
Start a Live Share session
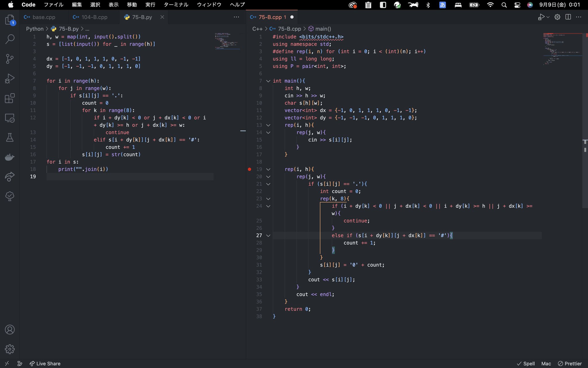click(45, 363)
